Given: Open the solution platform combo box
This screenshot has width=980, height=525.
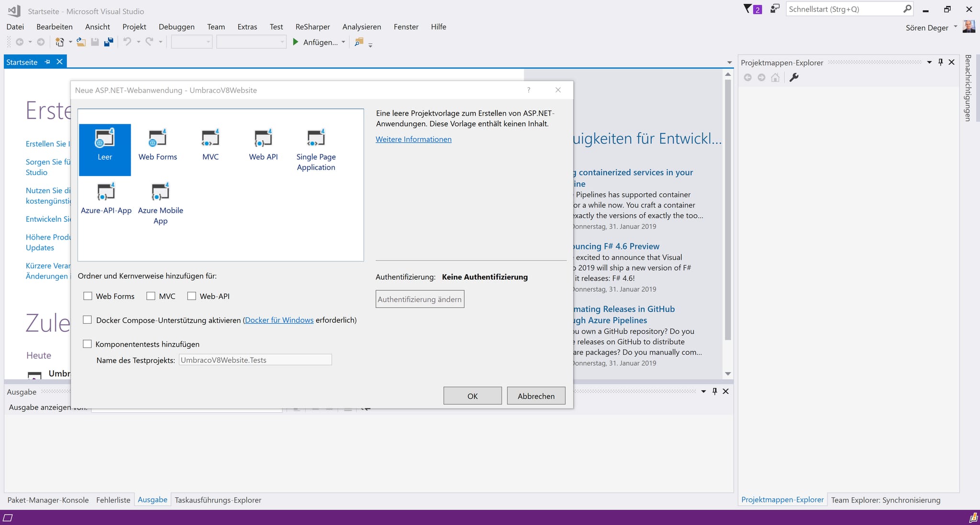Looking at the screenshot, I should click(x=251, y=42).
